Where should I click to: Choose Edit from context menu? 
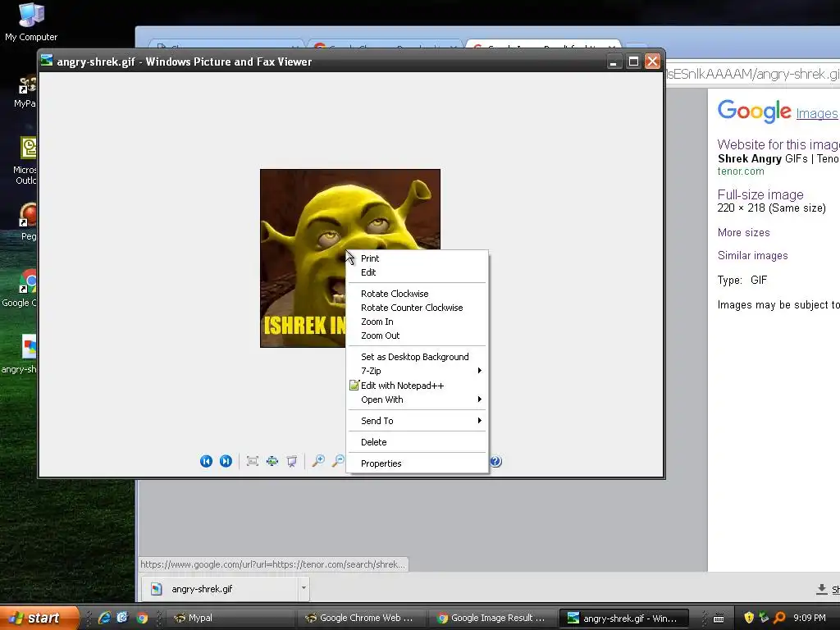coord(418,272)
